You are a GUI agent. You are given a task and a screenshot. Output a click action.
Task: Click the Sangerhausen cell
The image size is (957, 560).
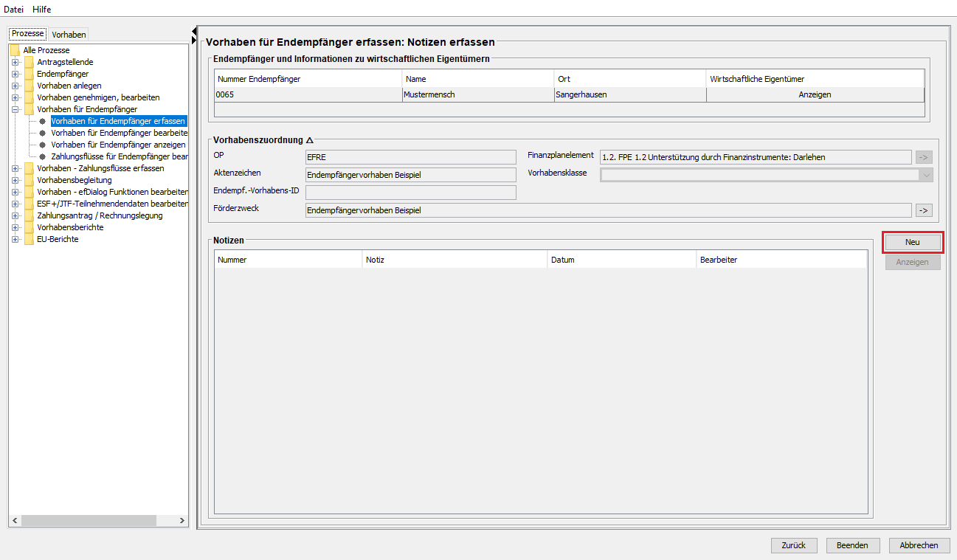[630, 94]
